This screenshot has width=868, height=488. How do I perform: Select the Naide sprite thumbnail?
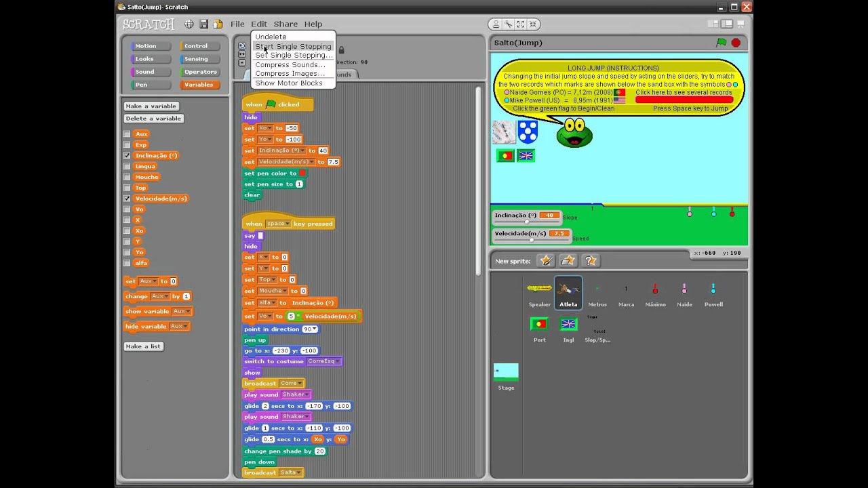684,293
